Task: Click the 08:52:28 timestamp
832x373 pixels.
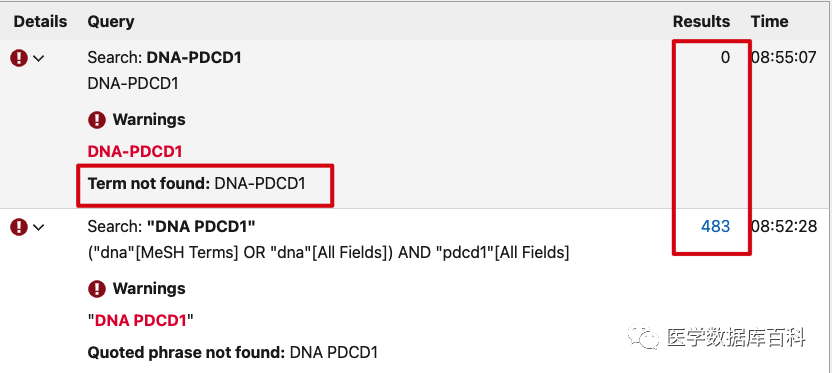Action: click(784, 227)
